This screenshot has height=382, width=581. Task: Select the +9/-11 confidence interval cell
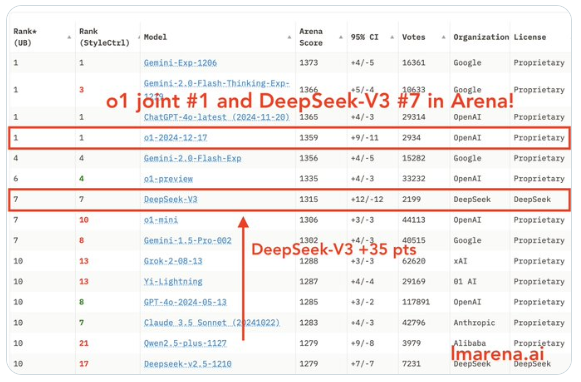tap(365, 138)
